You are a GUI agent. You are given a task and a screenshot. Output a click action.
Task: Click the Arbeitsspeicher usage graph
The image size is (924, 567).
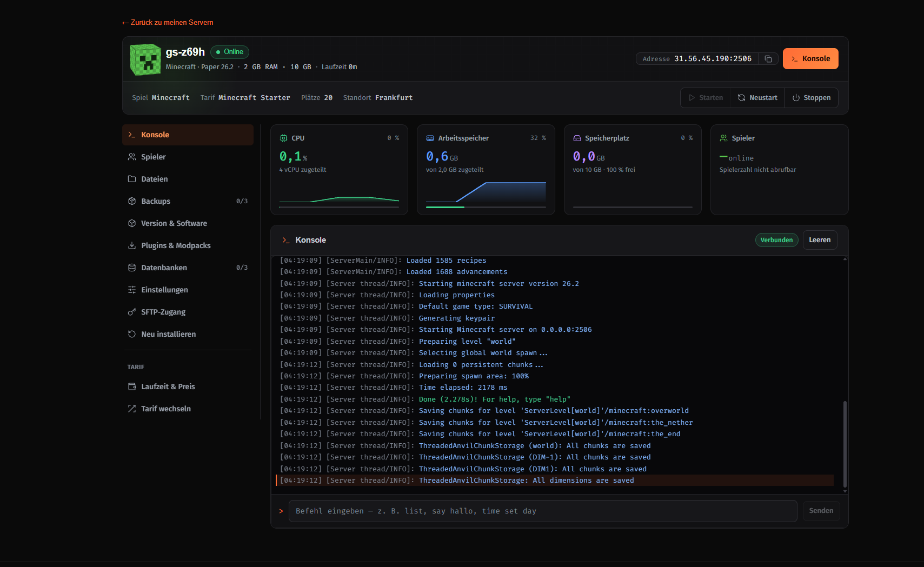tap(486, 192)
